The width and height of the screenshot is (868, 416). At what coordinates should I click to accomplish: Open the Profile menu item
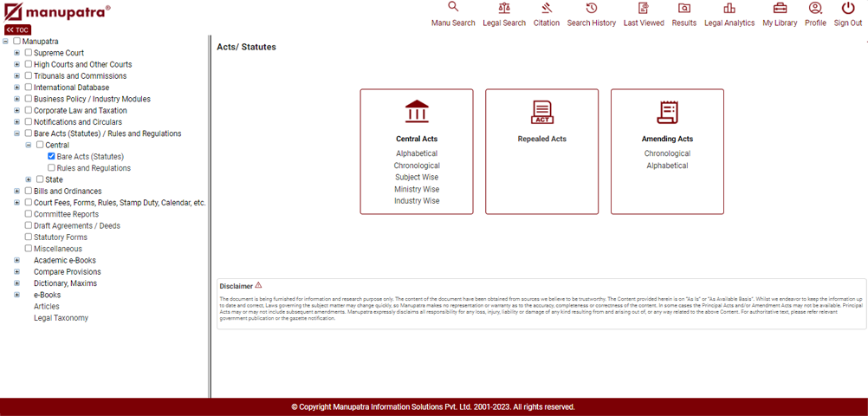point(815,15)
